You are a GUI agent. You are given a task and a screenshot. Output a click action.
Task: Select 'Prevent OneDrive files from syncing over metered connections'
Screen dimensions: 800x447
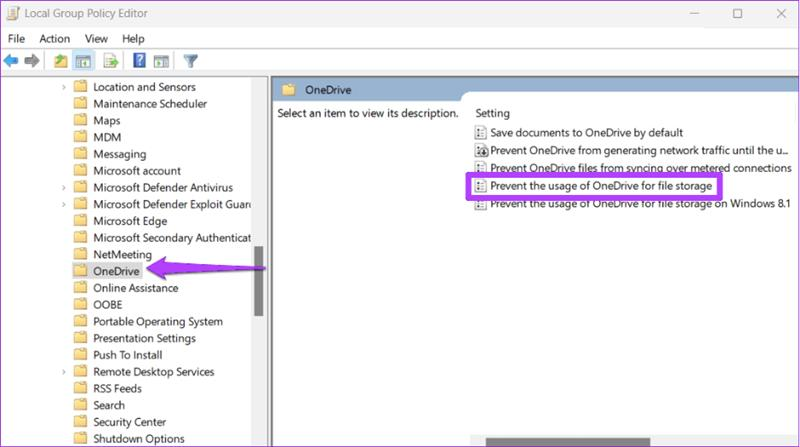coord(640,168)
